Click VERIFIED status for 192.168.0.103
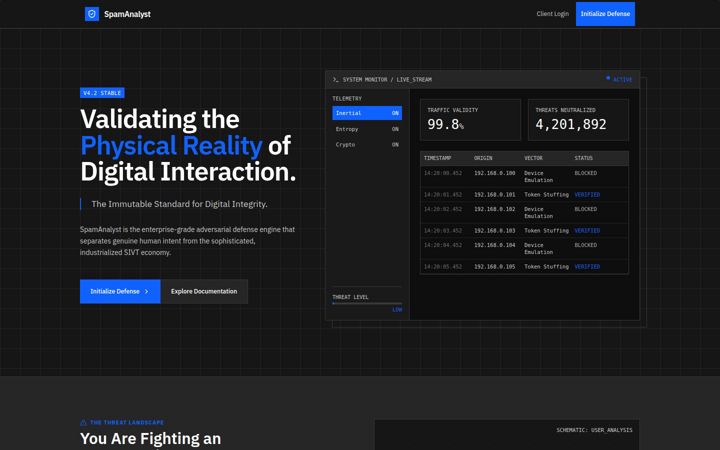 587,231
